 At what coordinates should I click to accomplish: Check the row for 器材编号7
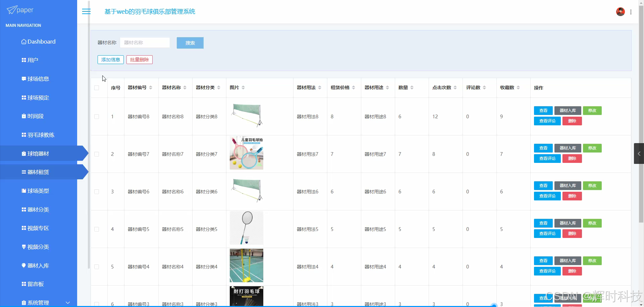(97, 154)
